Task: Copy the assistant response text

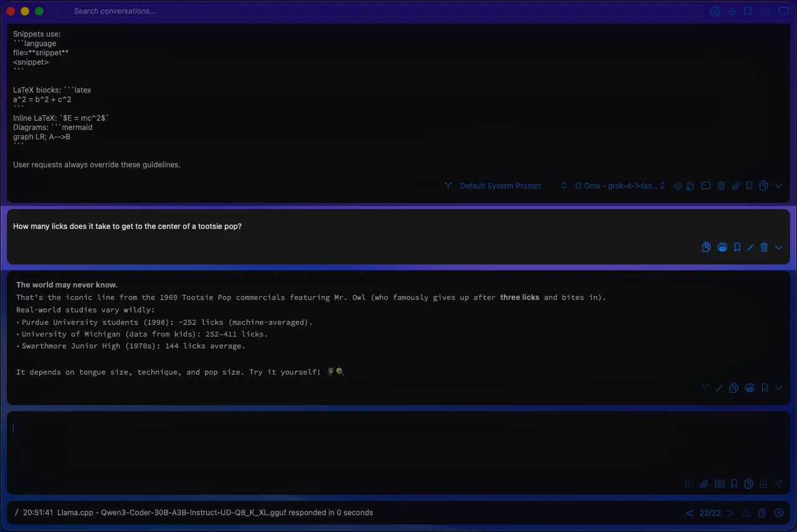Action: (x=734, y=388)
